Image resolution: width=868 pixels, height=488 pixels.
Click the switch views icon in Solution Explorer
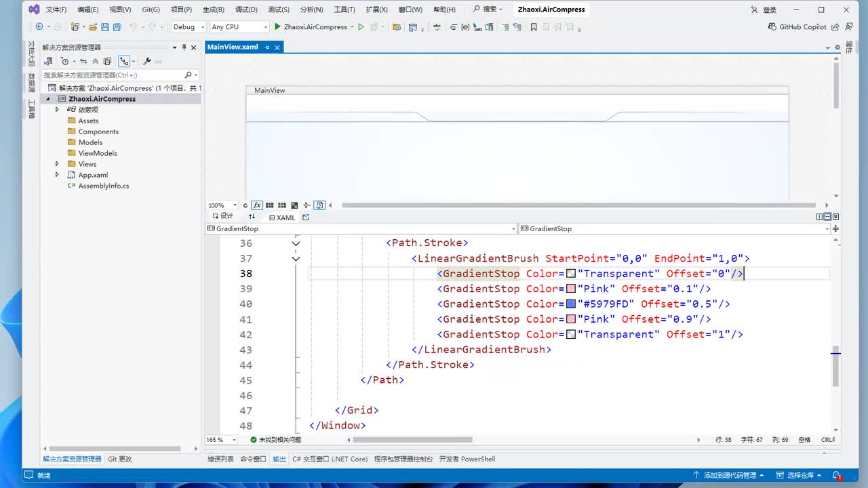pyautogui.click(x=48, y=62)
